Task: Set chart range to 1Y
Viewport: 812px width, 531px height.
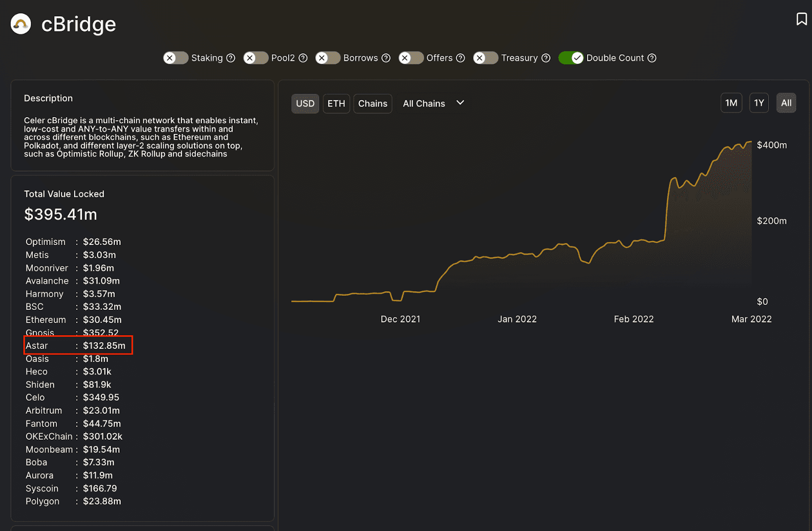Action: (759, 103)
